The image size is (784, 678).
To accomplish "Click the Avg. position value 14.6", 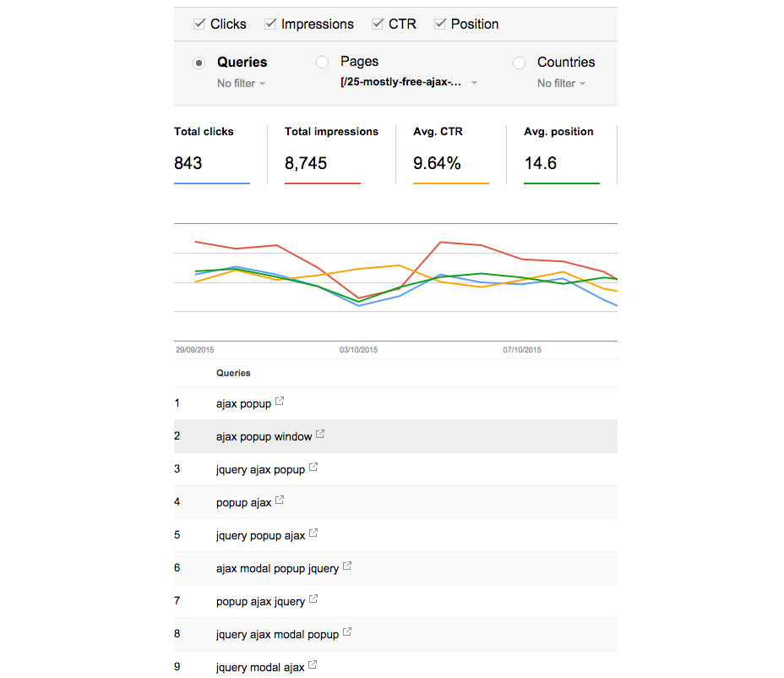I will pos(541,163).
